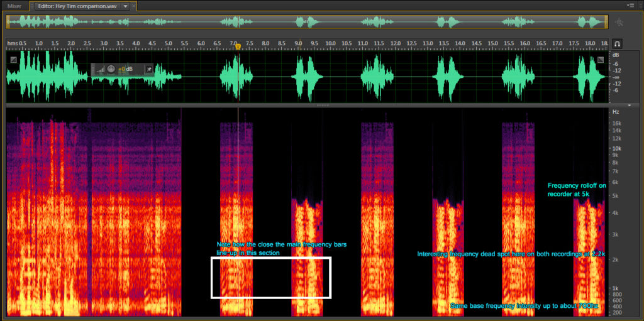Close the Editor panel tab
644x321 pixels.
[x=134, y=6]
